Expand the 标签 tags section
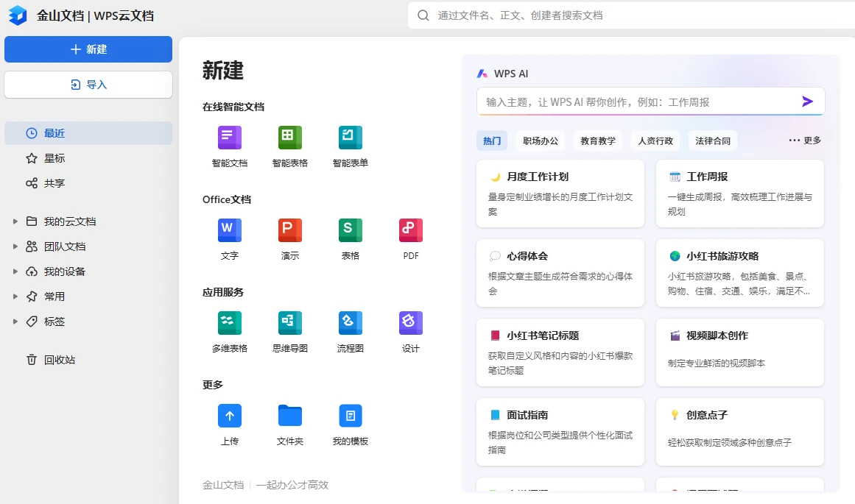The height and width of the screenshot is (504, 855). (15, 322)
